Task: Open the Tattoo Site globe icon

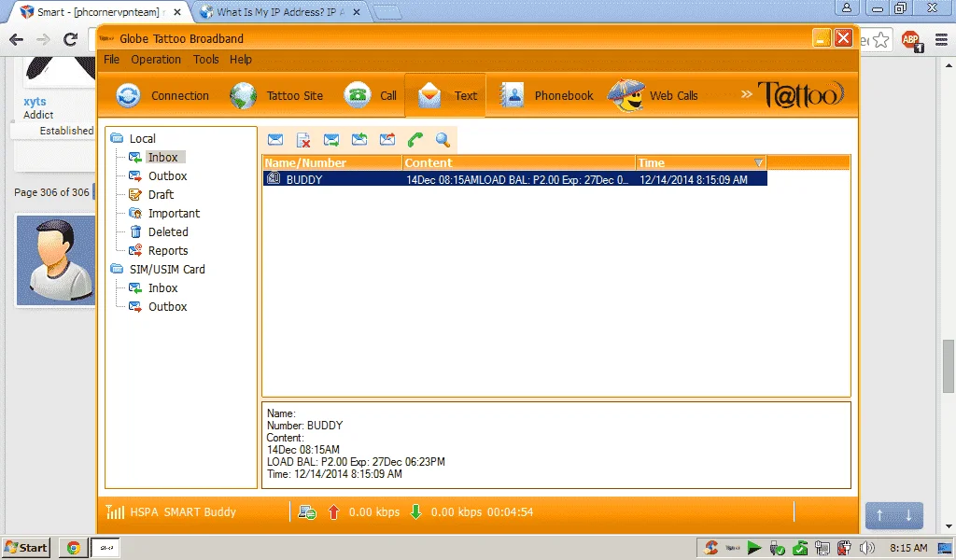Action: click(x=243, y=96)
